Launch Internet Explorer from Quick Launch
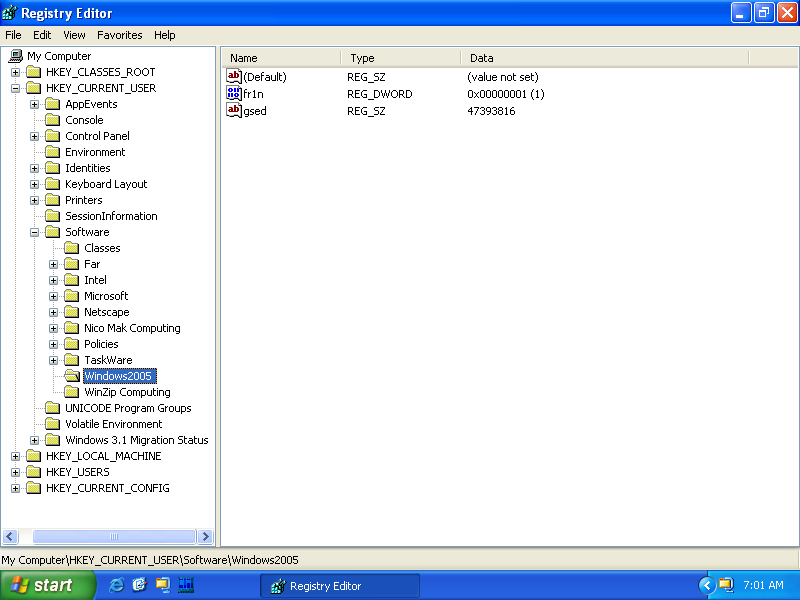Viewport: 800px width, 600px height. [117, 585]
